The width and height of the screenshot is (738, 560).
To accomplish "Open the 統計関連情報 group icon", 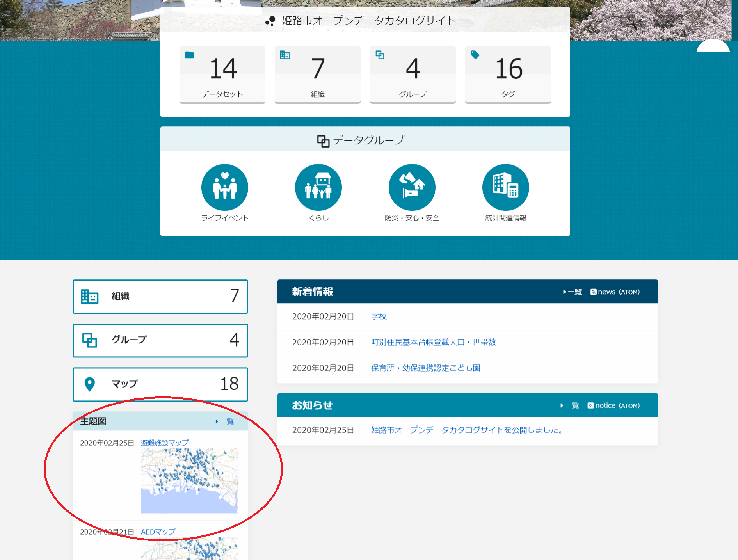I will (x=505, y=187).
